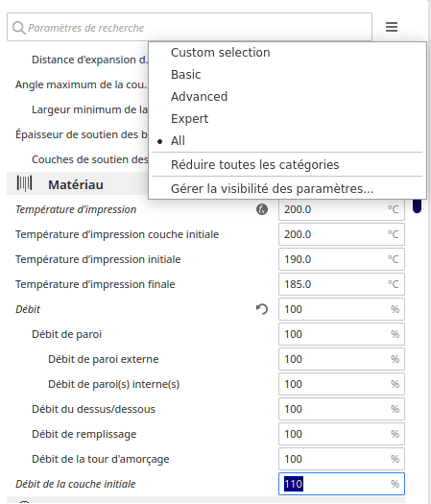Choose the Basic visibility preset

click(x=287, y=75)
